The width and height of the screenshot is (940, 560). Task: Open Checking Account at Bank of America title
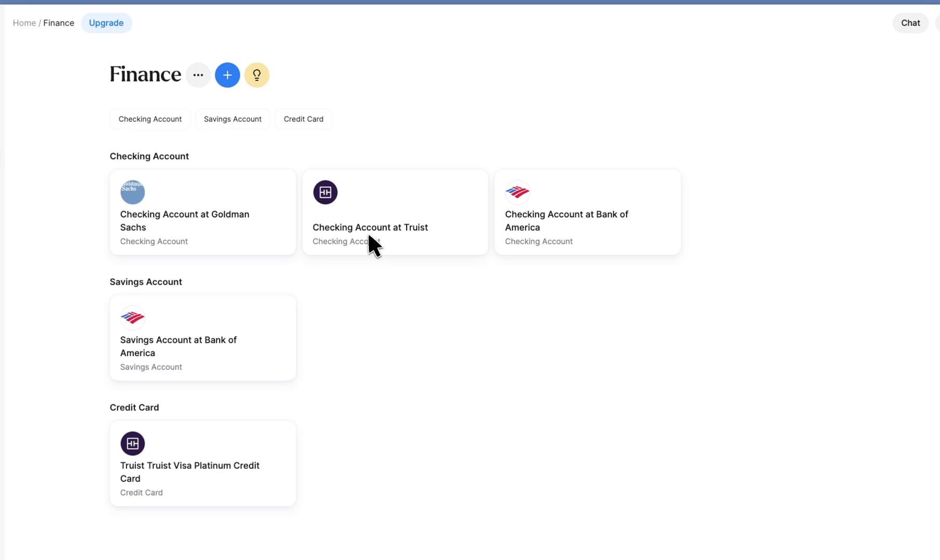coord(566,221)
